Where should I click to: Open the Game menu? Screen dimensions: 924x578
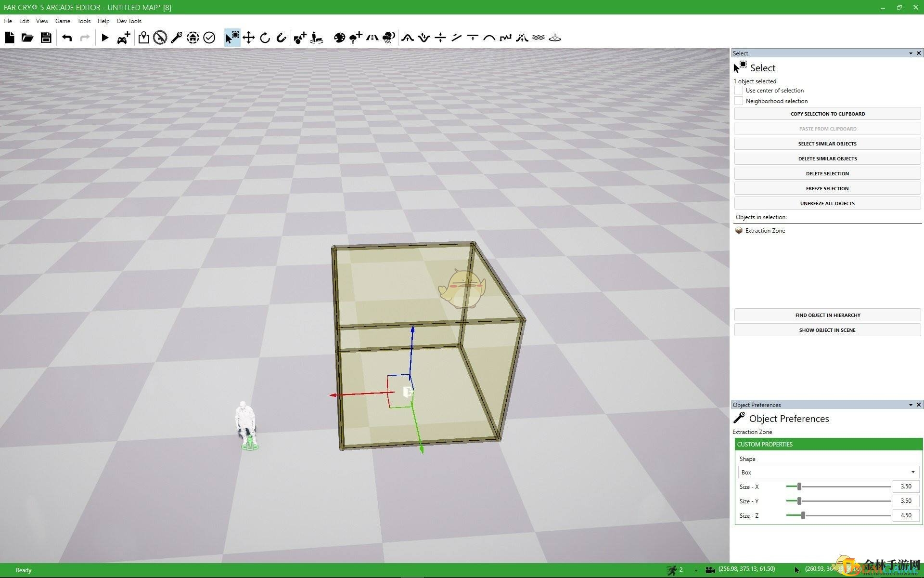tap(63, 21)
